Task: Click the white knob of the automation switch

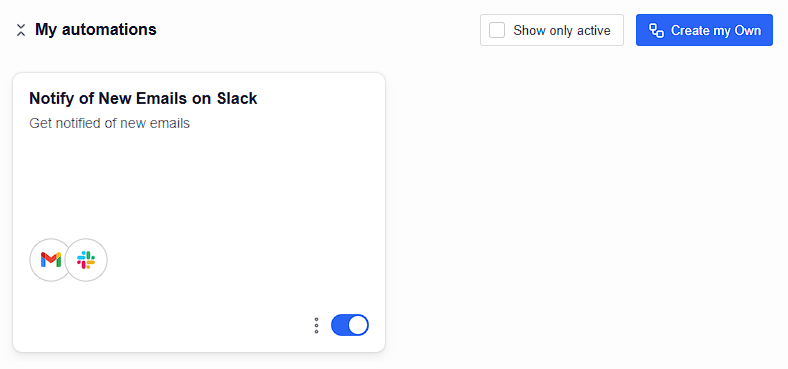Action: (358, 325)
